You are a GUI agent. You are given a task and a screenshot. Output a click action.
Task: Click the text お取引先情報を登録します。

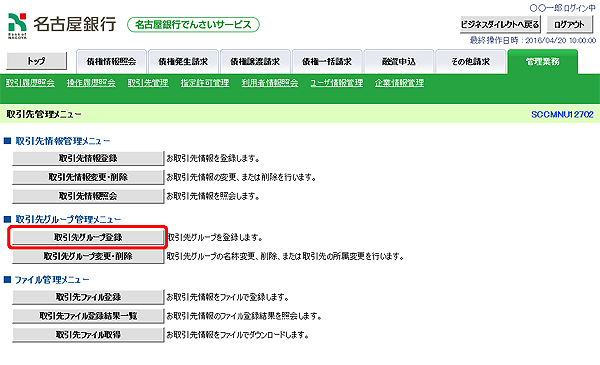point(213,158)
